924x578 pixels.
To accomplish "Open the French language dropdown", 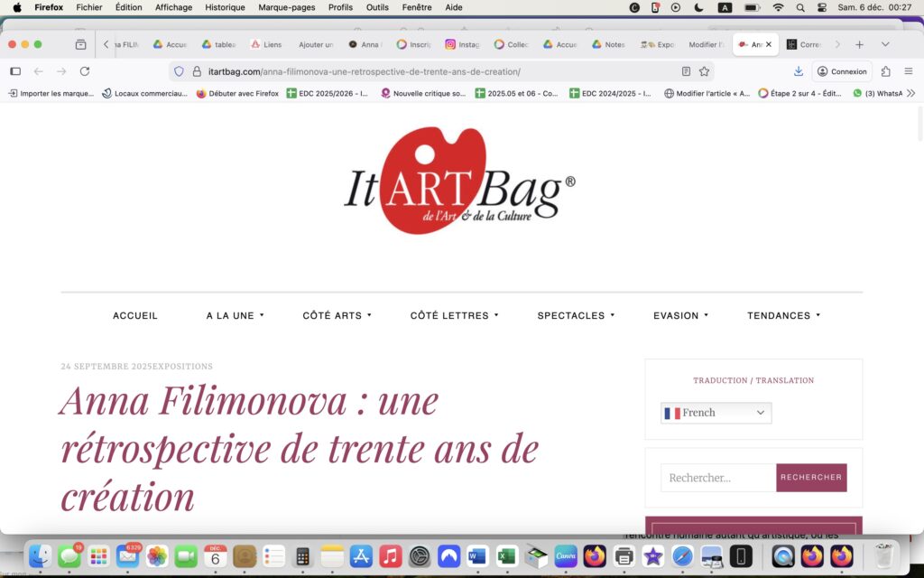I will click(x=716, y=413).
